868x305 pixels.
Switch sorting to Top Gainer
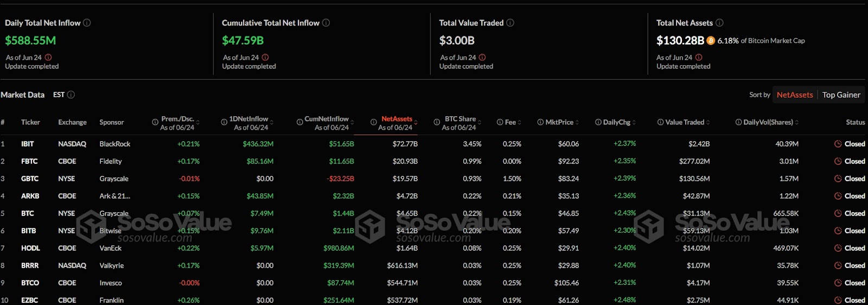pos(841,94)
